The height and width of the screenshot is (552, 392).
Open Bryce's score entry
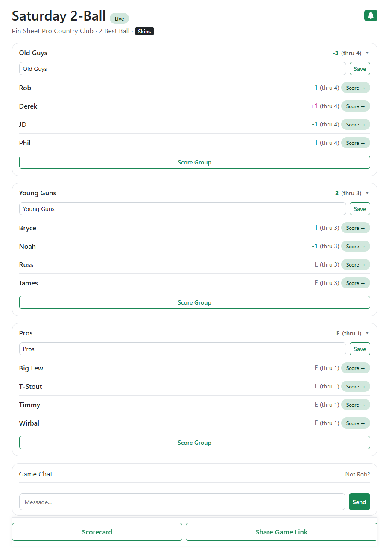[356, 228]
